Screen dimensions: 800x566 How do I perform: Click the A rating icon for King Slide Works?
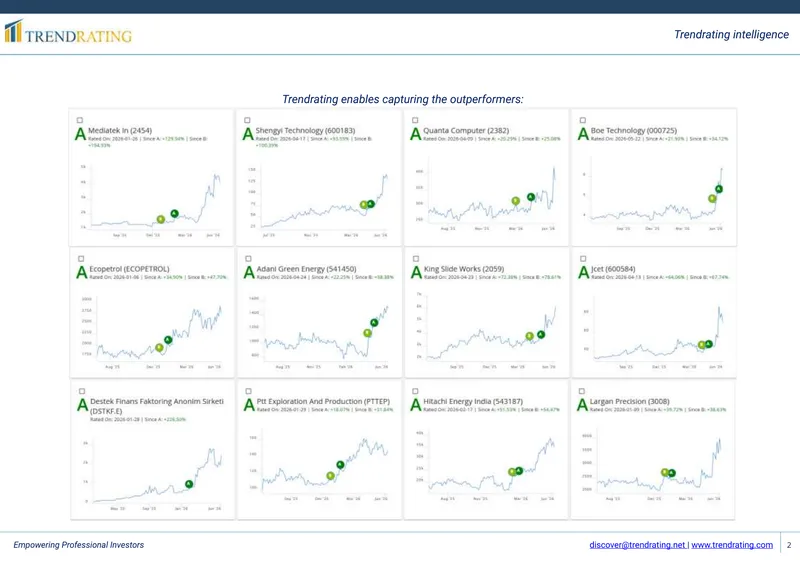pyautogui.click(x=416, y=273)
